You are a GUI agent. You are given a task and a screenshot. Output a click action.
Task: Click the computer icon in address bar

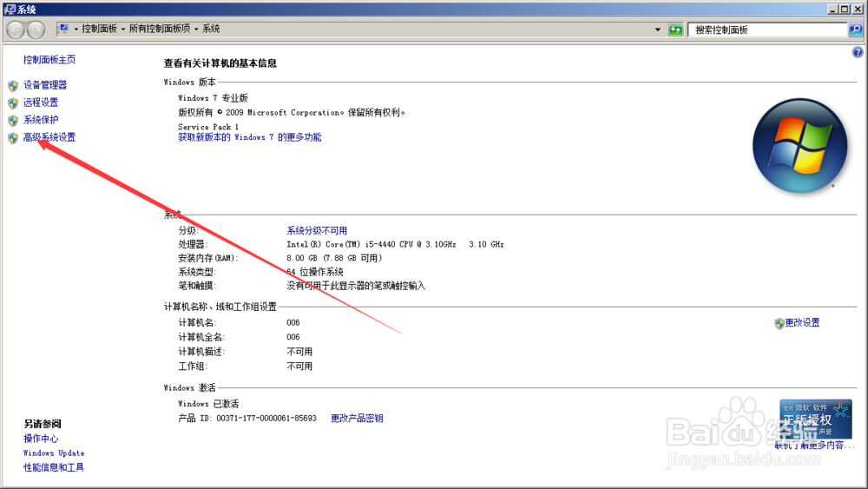click(63, 29)
